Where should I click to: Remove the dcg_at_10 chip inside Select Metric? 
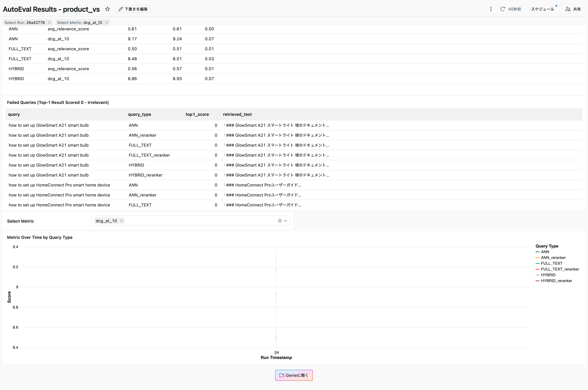[x=121, y=221]
